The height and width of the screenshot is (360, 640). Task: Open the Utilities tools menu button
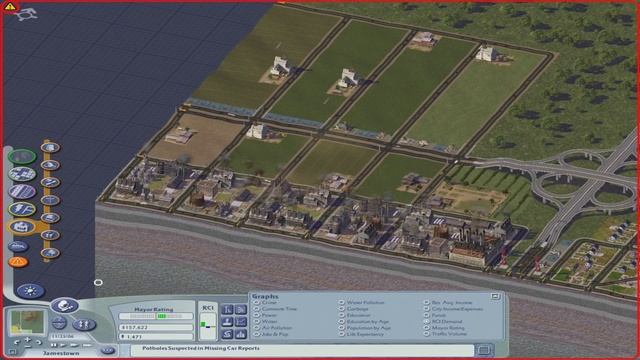tap(22, 209)
